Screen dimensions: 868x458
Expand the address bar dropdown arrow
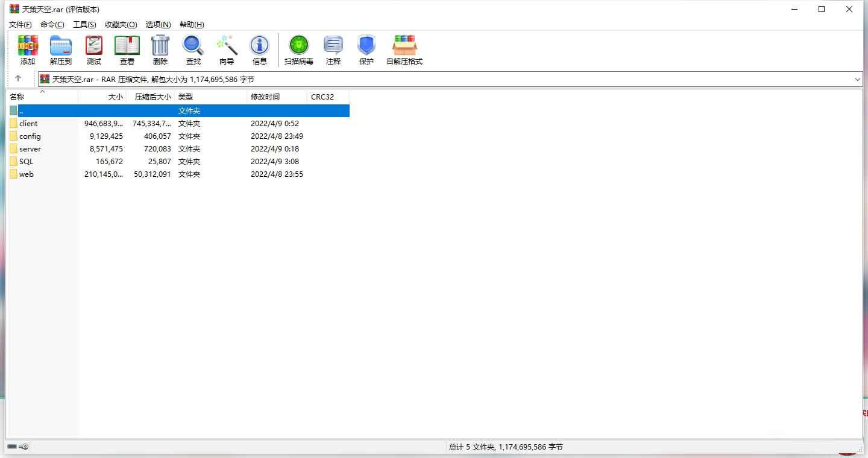click(858, 79)
